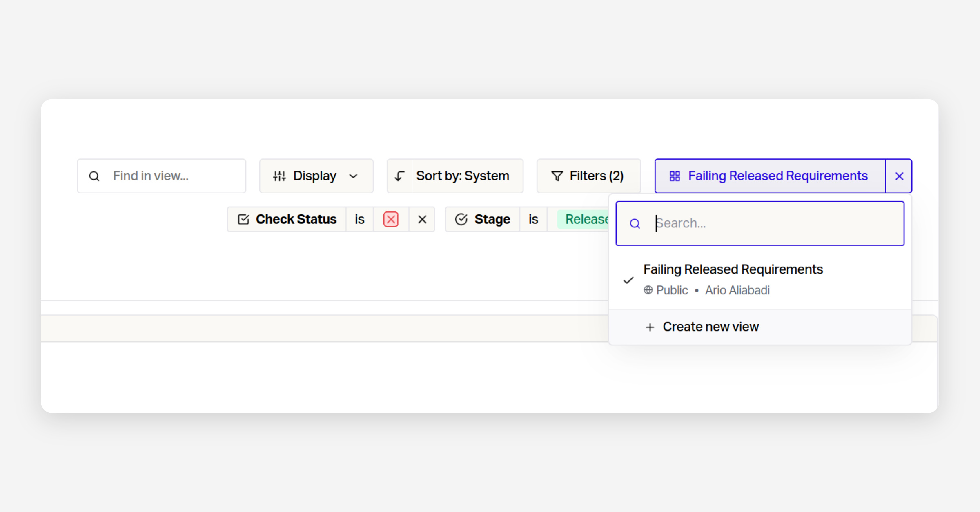Click Sort by: System button
980x512 pixels.
click(x=462, y=176)
